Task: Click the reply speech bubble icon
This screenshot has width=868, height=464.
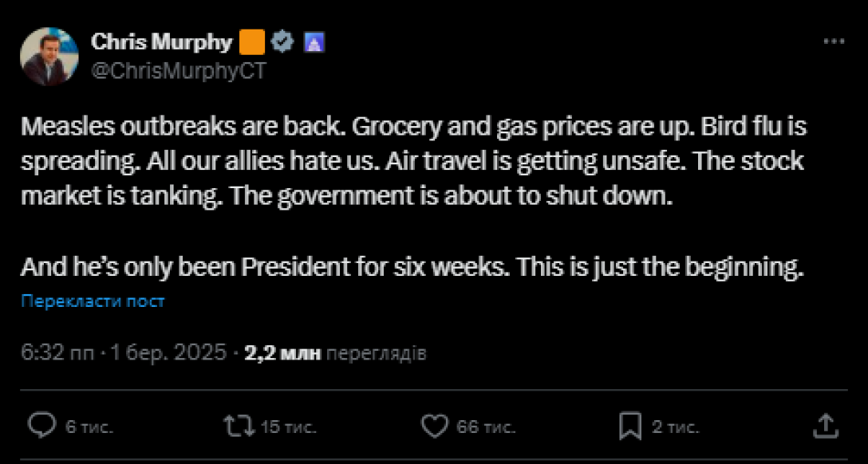Action: (x=41, y=426)
